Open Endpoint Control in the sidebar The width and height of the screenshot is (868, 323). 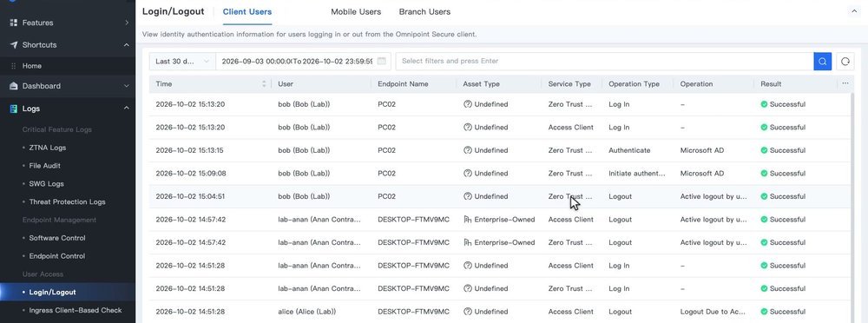click(57, 256)
